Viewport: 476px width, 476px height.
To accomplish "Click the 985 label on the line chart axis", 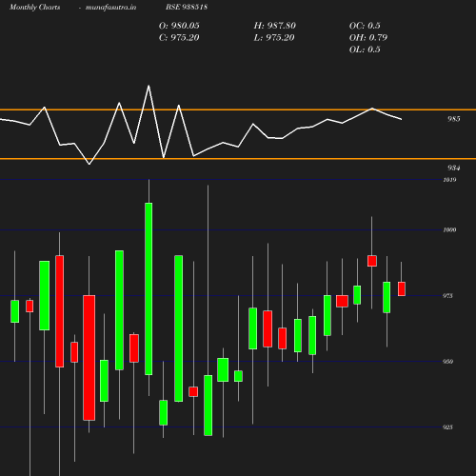I will tap(454, 119).
